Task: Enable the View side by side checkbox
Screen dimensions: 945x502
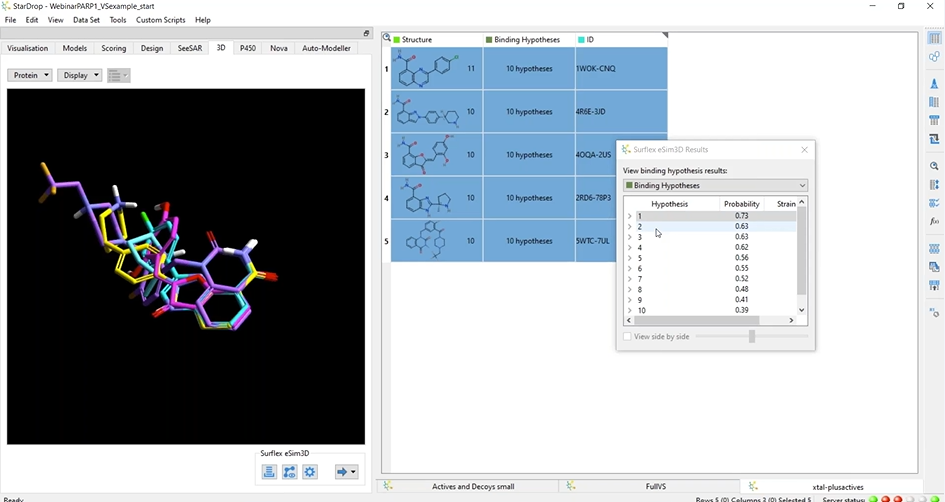Action: 627,337
